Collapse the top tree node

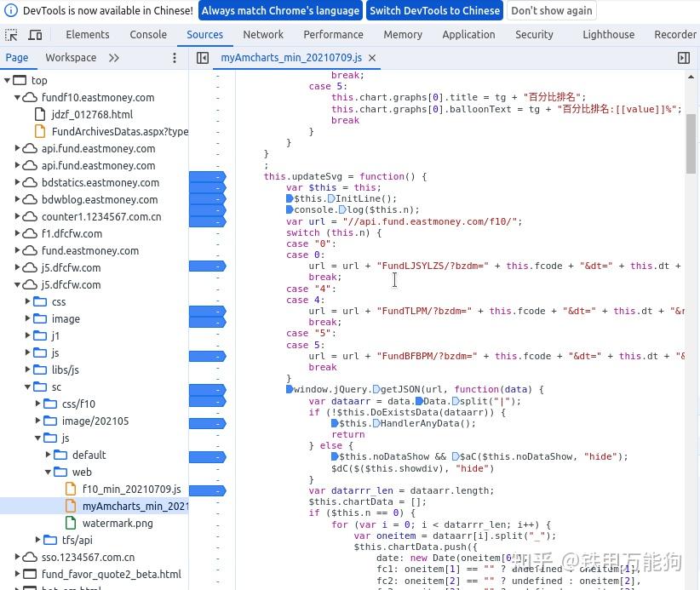(7, 79)
